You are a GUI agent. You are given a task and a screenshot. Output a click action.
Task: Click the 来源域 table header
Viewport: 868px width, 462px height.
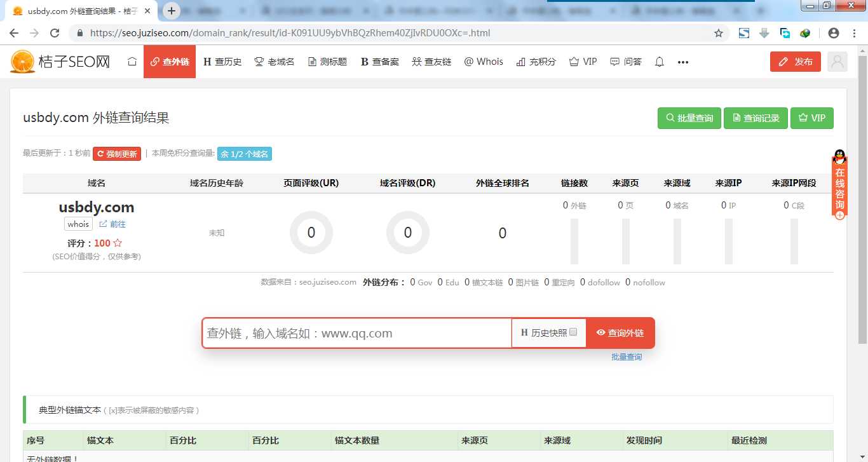[557, 440]
